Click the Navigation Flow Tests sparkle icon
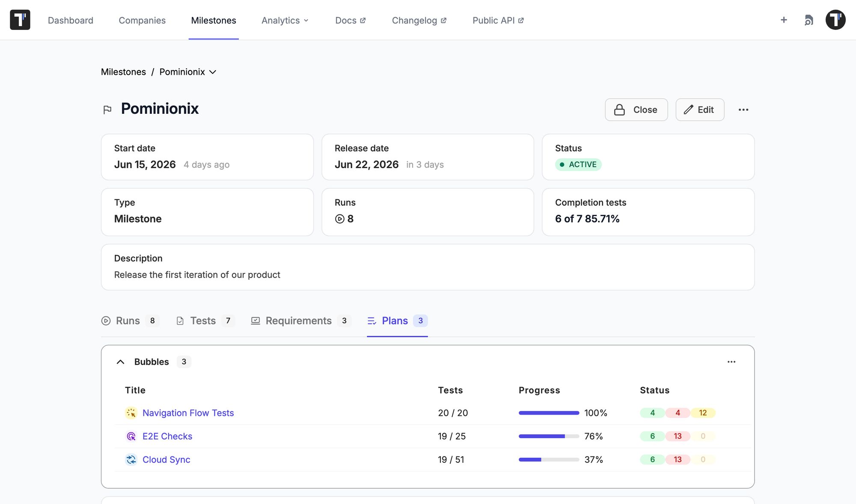Viewport: 856px width, 504px height. pyautogui.click(x=131, y=413)
